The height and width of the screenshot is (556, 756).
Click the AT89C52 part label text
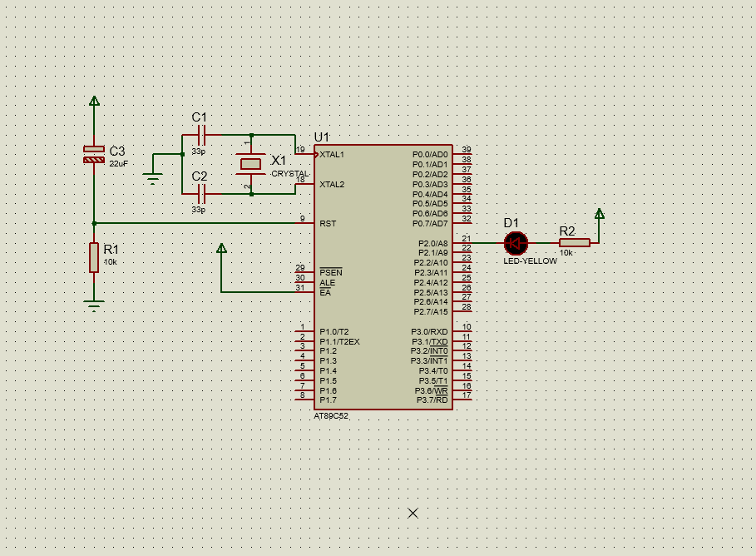pos(331,416)
